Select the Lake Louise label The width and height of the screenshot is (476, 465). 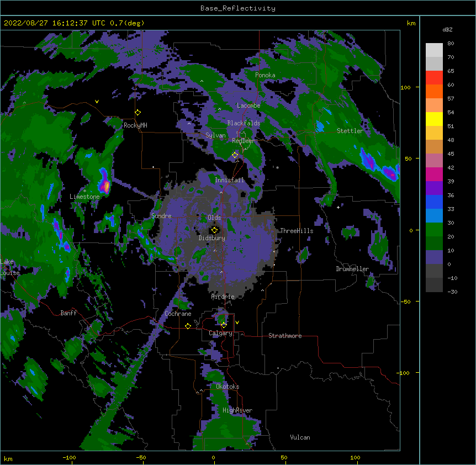[10, 267]
